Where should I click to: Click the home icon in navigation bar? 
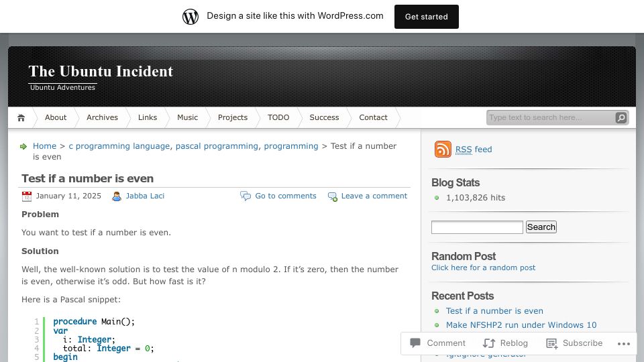[x=21, y=118]
